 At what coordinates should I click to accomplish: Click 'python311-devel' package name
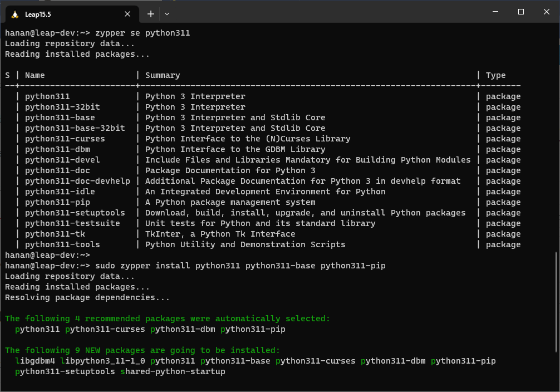pyautogui.click(x=62, y=160)
